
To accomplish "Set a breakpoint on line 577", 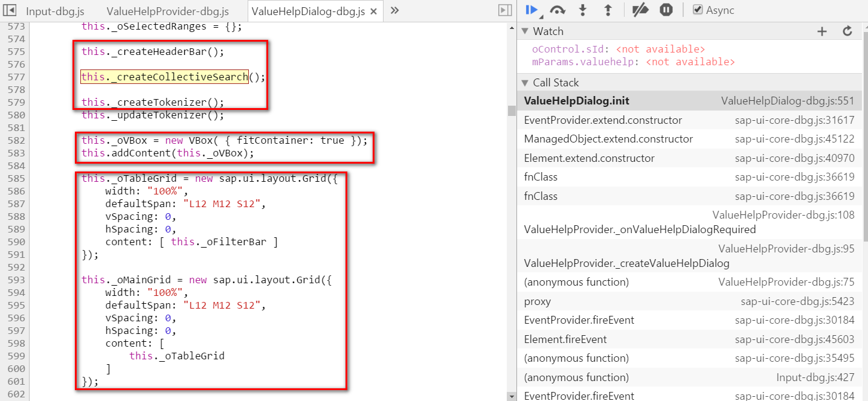I will [17, 77].
